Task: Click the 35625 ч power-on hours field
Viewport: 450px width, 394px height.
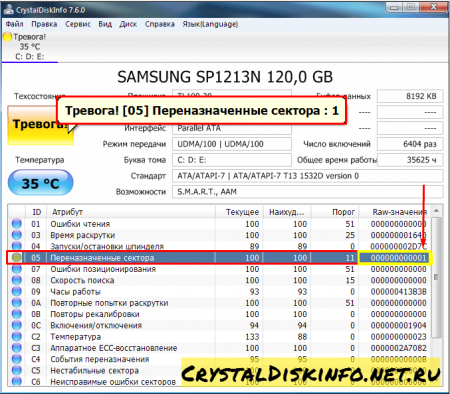Action: click(x=410, y=160)
